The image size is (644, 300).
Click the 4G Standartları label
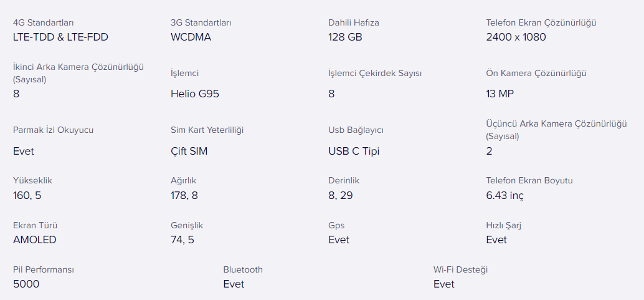pyautogui.click(x=44, y=22)
